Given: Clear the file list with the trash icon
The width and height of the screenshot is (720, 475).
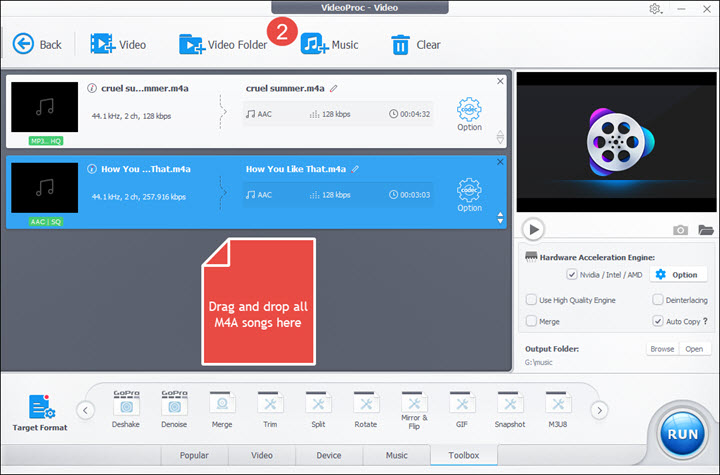Looking at the screenshot, I should click(415, 45).
